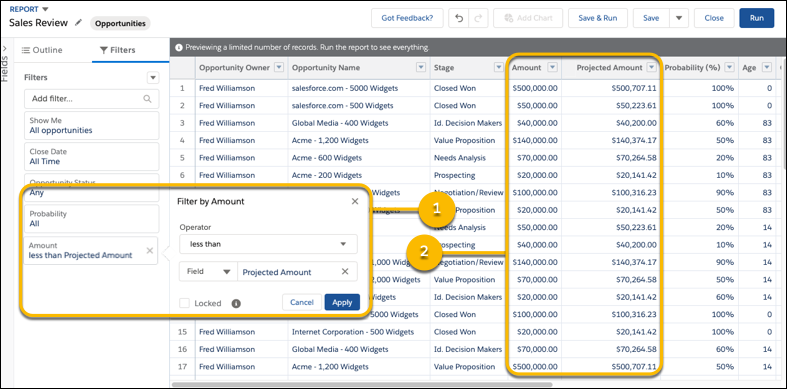Click the Close button

(x=714, y=18)
